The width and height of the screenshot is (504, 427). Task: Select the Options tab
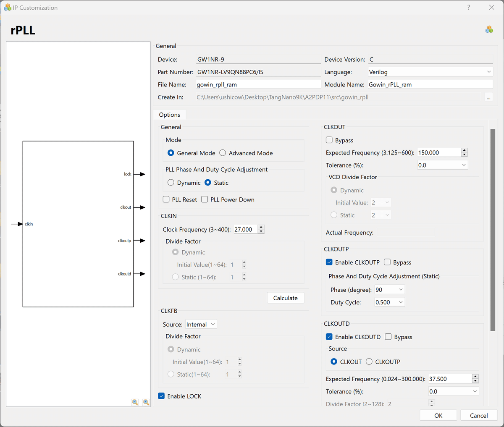coord(170,115)
